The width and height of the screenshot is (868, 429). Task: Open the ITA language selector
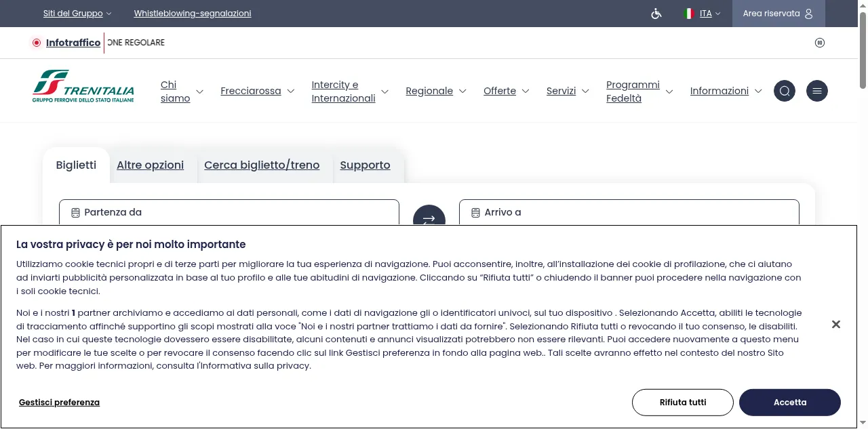click(710, 14)
